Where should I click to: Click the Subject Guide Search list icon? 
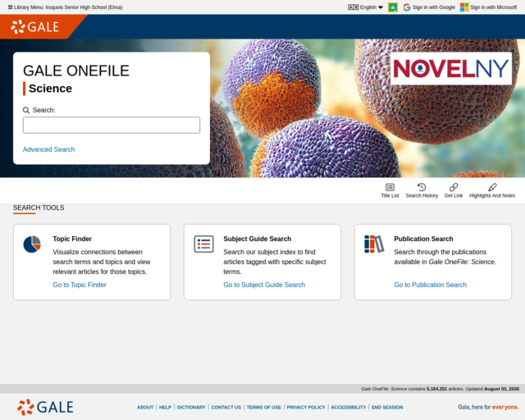click(203, 244)
